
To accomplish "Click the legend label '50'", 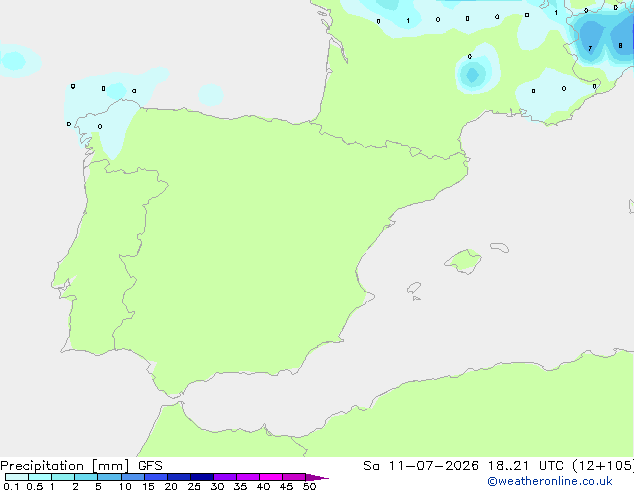I will [309, 486].
